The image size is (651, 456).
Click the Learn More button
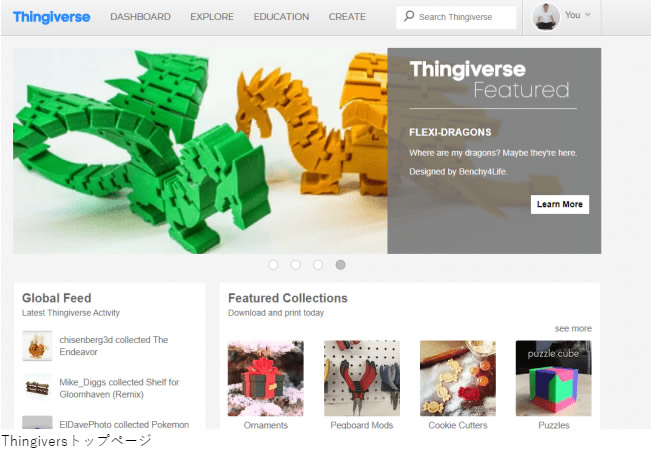560,204
